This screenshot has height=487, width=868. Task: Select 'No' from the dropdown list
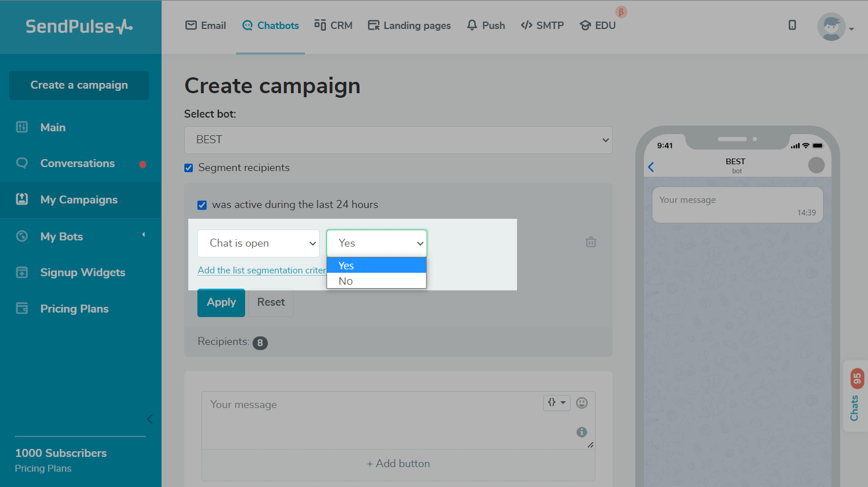(x=346, y=281)
